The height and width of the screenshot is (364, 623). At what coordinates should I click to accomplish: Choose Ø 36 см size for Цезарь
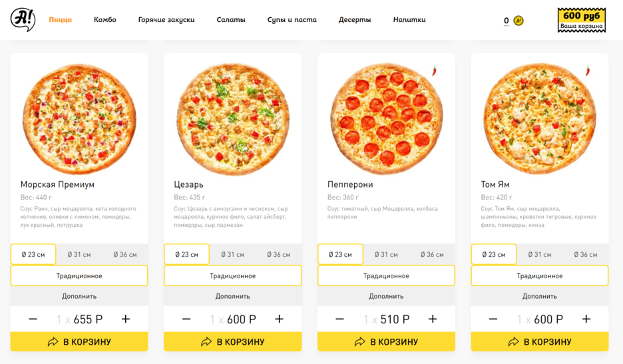tap(278, 254)
